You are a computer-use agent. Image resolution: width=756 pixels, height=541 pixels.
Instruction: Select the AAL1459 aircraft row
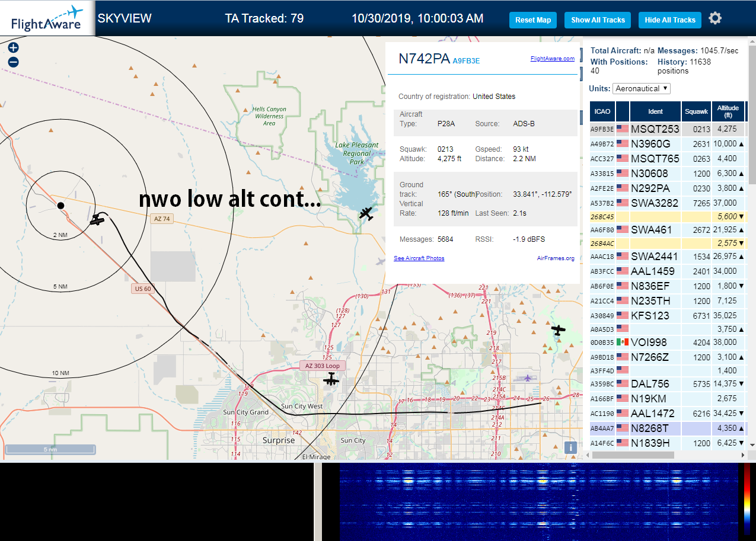668,271
